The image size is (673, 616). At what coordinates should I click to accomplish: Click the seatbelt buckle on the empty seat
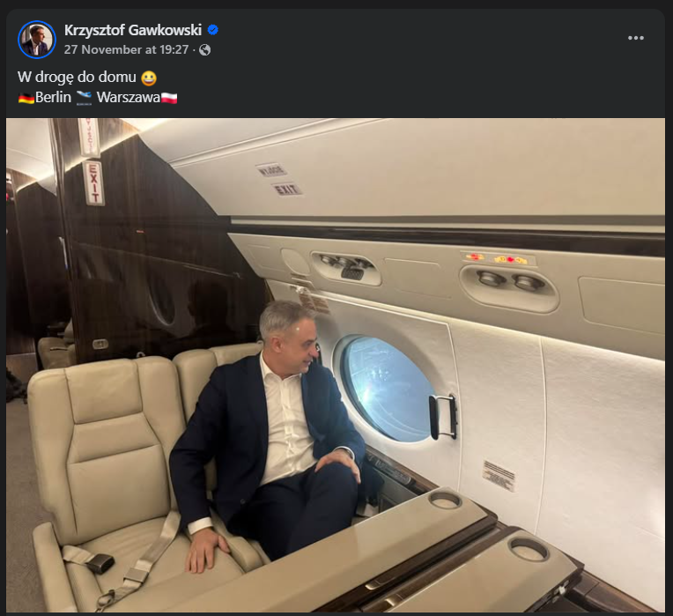pos(100,562)
